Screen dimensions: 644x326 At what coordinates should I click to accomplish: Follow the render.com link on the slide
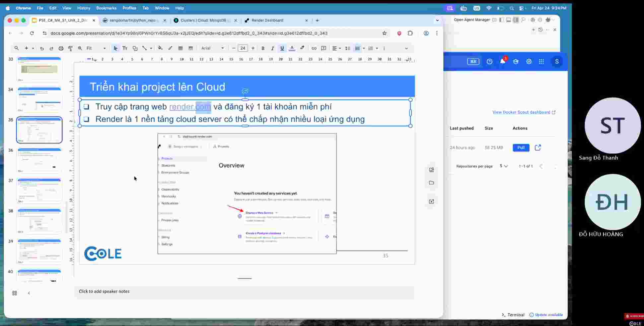coord(190,107)
